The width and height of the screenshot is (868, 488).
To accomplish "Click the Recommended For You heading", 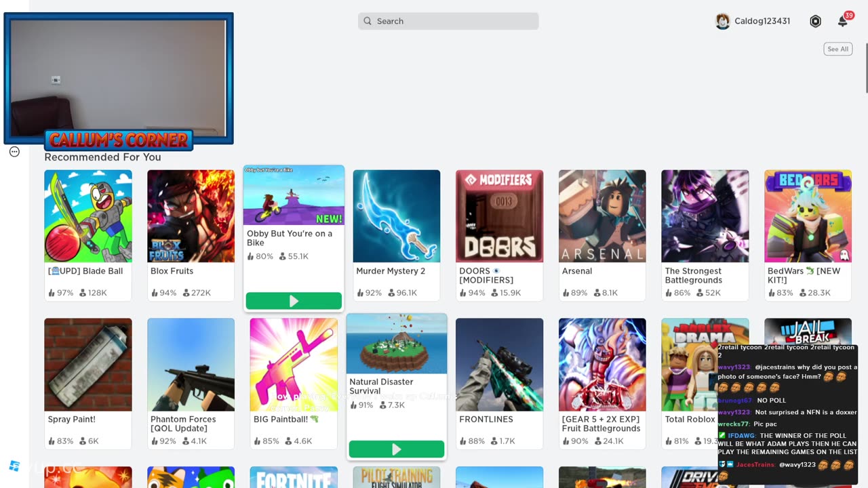I will [x=103, y=157].
